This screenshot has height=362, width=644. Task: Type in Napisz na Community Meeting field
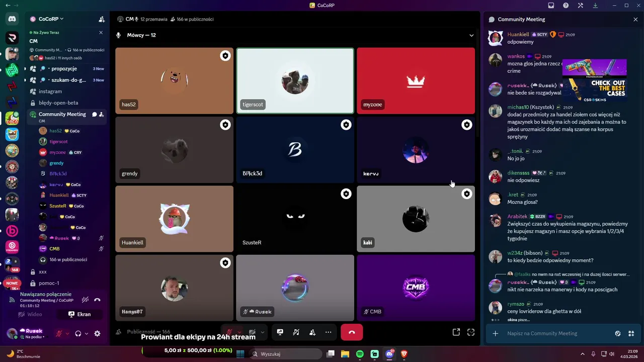[558, 333]
